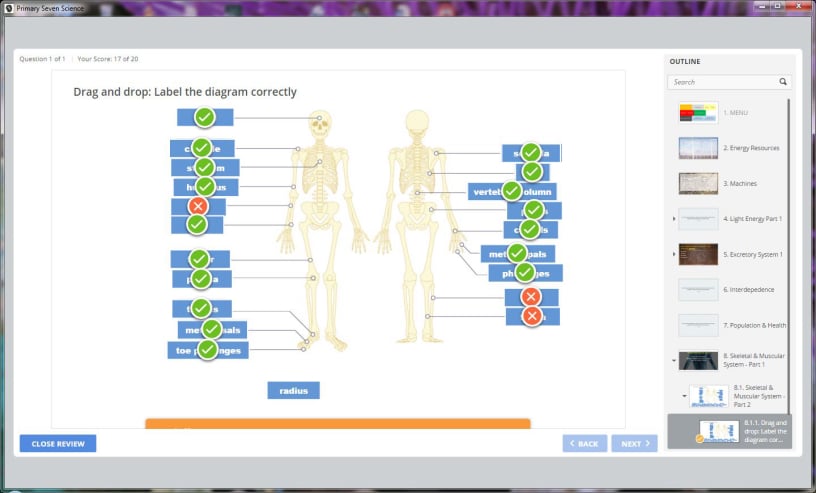Click the unplaced radius label

(293, 391)
